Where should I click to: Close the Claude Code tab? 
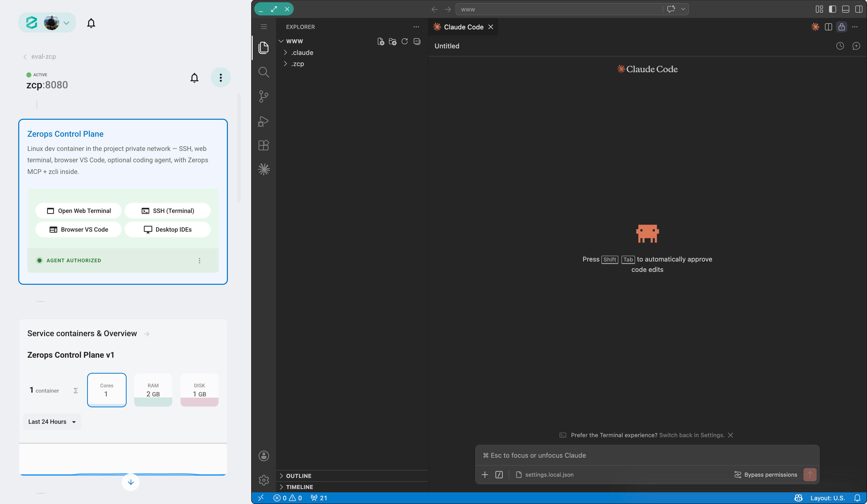pyautogui.click(x=491, y=27)
